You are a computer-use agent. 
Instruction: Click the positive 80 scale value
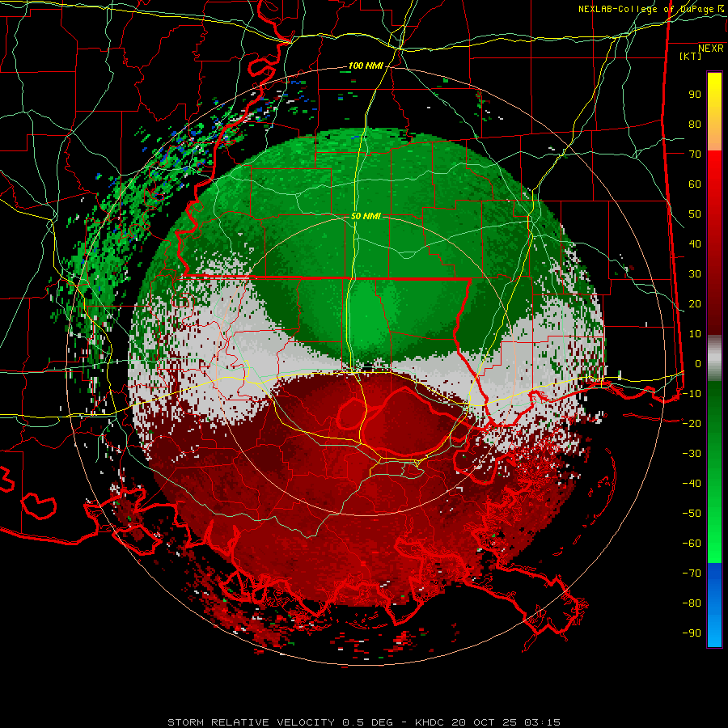pyautogui.click(x=695, y=125)
